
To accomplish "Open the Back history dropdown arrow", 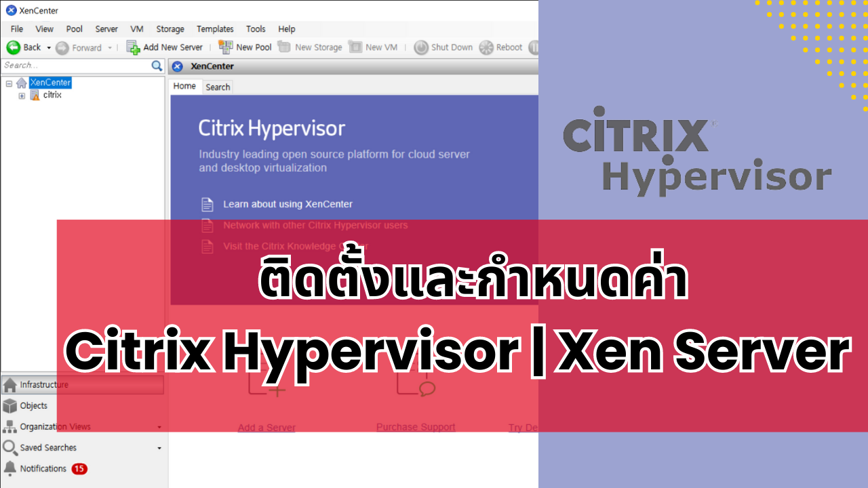I will pos(49,47).
